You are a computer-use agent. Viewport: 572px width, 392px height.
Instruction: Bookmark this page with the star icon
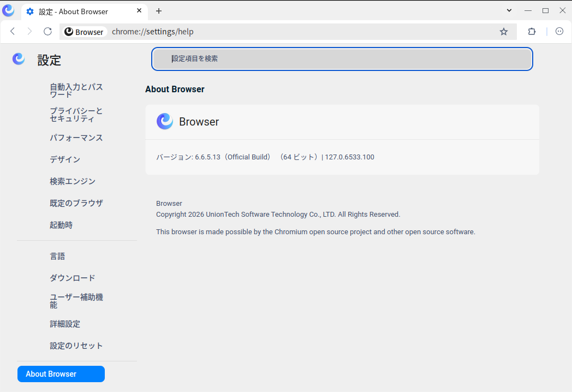504,32
